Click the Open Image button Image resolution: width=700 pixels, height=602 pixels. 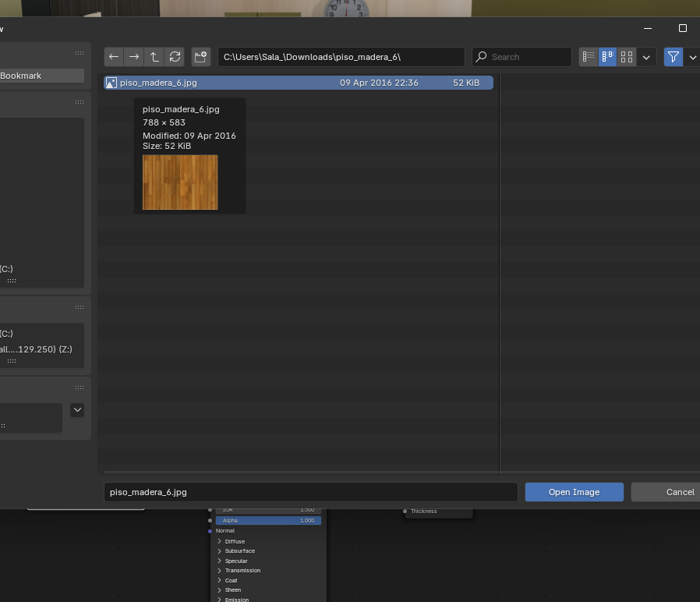coord(574,492)
